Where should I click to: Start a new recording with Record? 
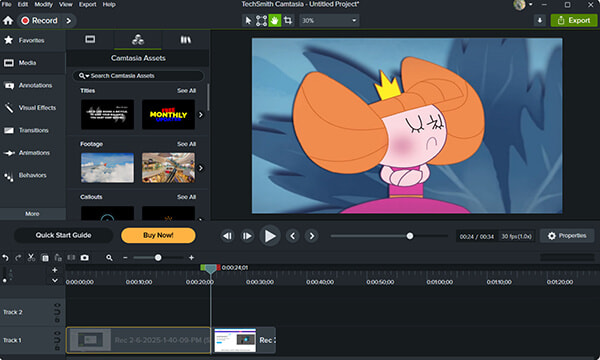coord(39,21)
